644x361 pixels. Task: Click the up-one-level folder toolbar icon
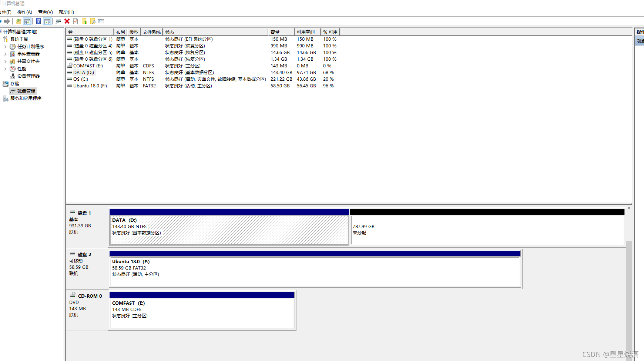click(19, 21)
